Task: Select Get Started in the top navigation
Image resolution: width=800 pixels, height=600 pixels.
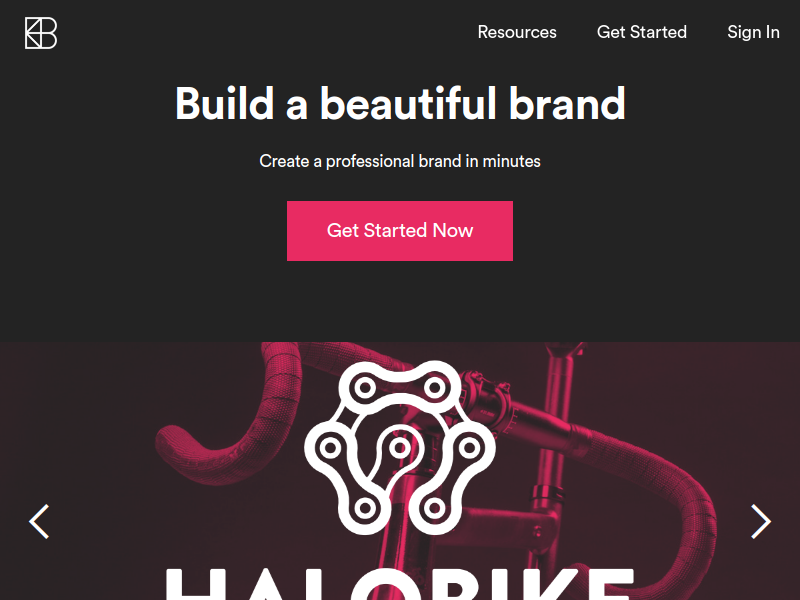Action: [642, 32]
